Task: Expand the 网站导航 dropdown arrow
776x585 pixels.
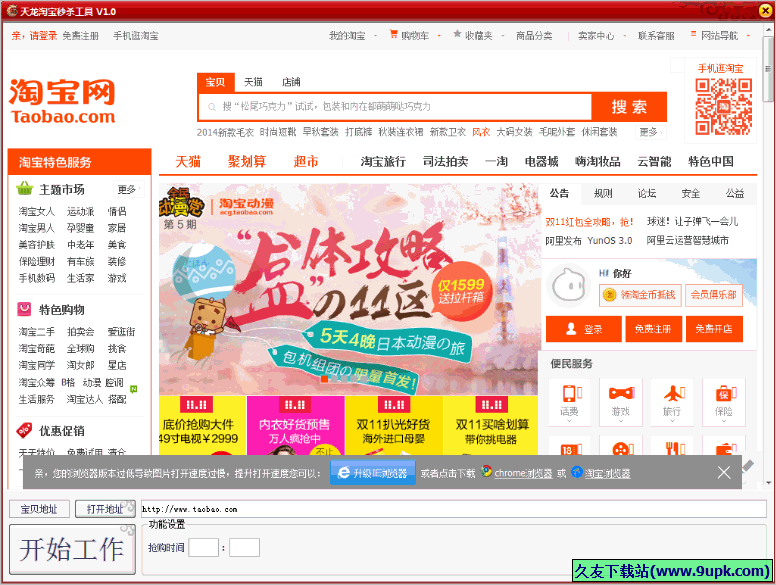Action: point(748,36)
